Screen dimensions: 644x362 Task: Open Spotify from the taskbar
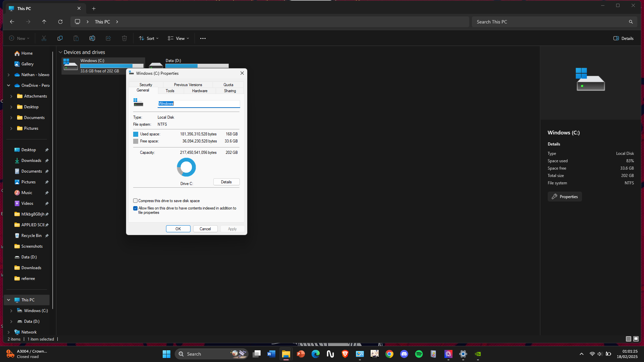point(419,354)
